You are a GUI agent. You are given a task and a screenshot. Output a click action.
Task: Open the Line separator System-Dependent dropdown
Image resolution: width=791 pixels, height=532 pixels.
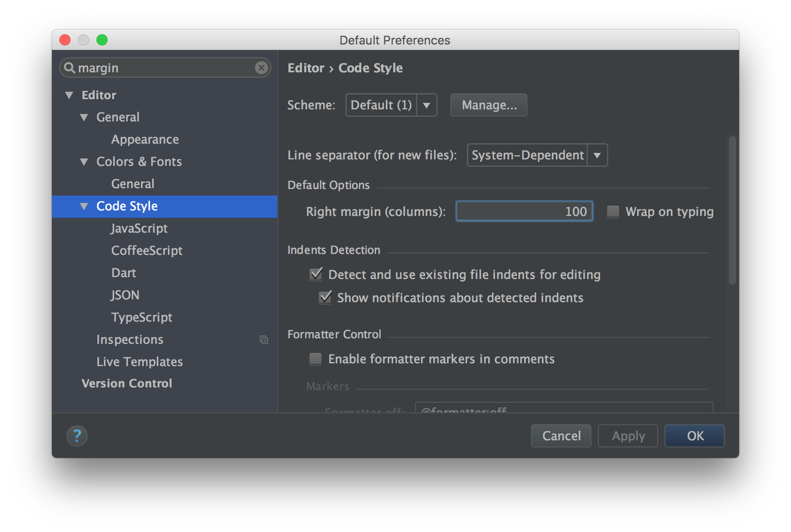(x=537, y=155)
